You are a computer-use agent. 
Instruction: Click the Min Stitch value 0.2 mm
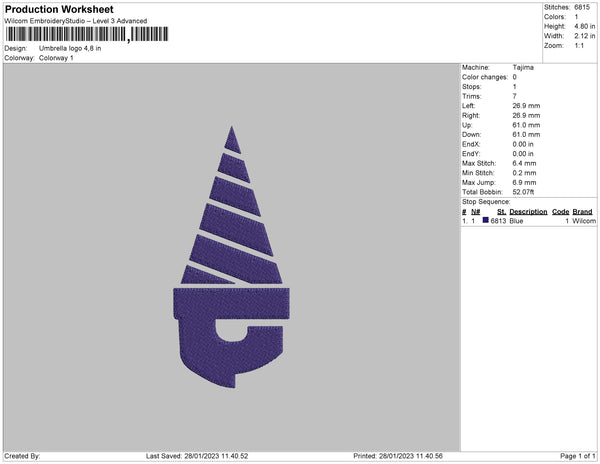coord(524,173)
